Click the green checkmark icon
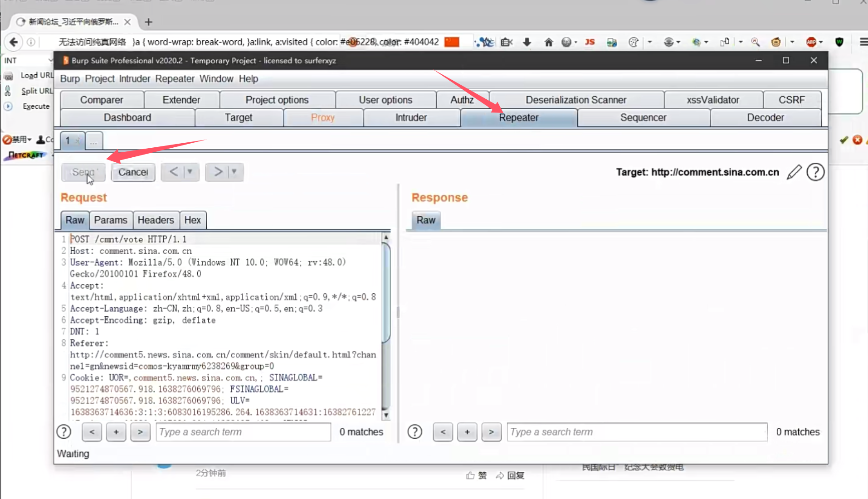Viewport: 868px width, 499px height. (844, 140)
